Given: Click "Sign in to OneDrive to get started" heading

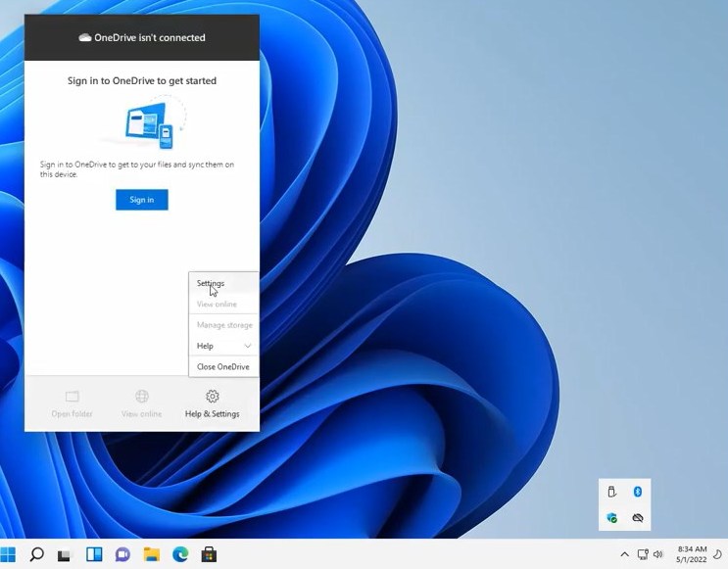Looking at the screenshot, I should pyautogui.click(x=142, y=80).
